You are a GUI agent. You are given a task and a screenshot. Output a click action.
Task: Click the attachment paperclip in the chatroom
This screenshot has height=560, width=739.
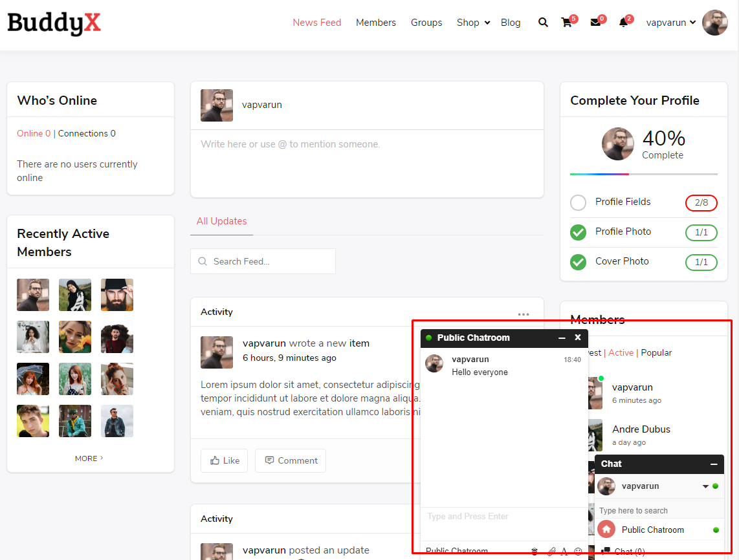551,552
